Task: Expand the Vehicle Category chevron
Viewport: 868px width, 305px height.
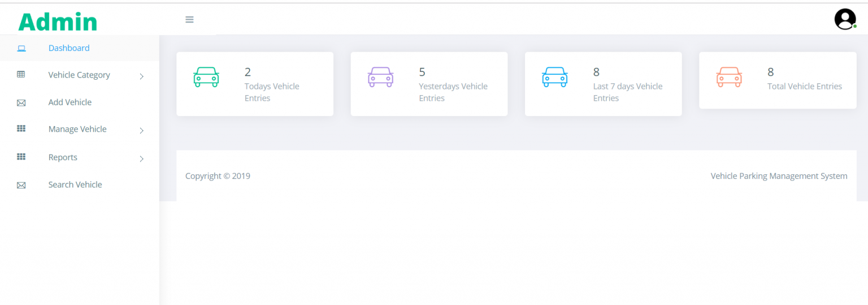Action: click(x=141, y=76)
